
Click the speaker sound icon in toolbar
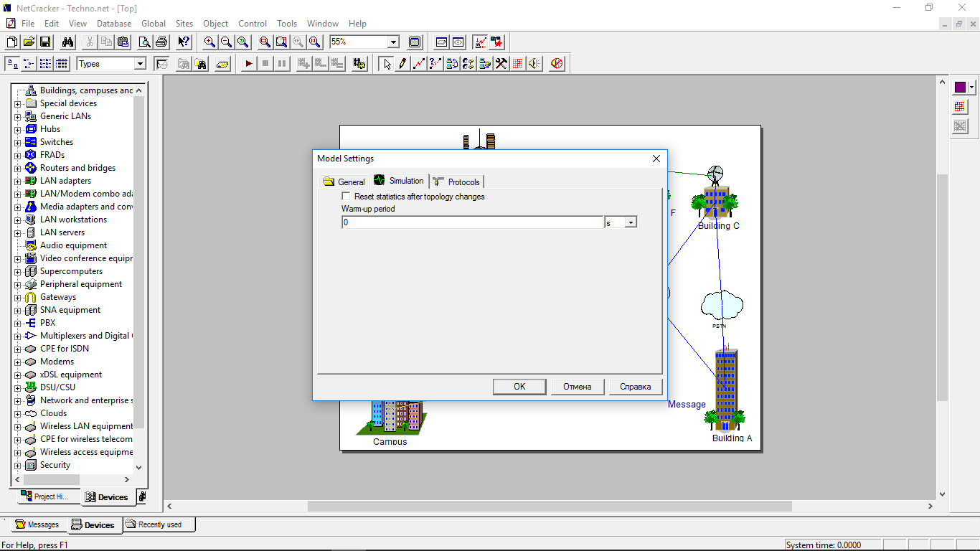(x=534, y=64)
